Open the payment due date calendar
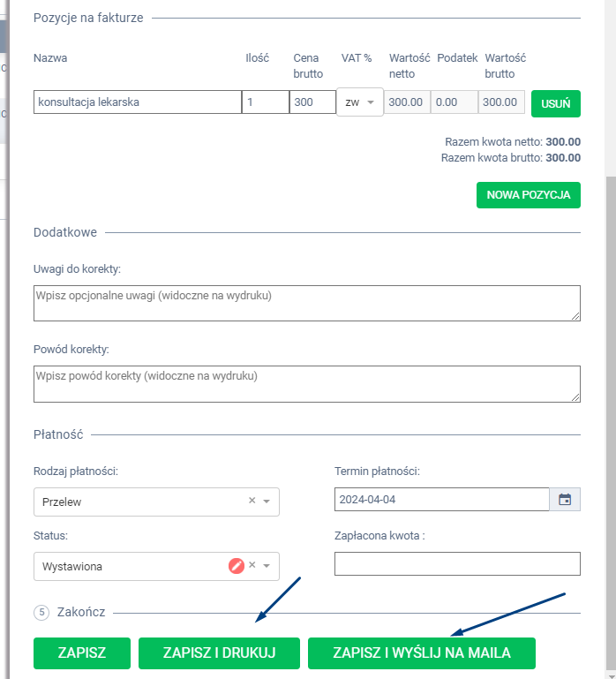The height and width of the screenshot is (679, 616). tap(565, 500)
